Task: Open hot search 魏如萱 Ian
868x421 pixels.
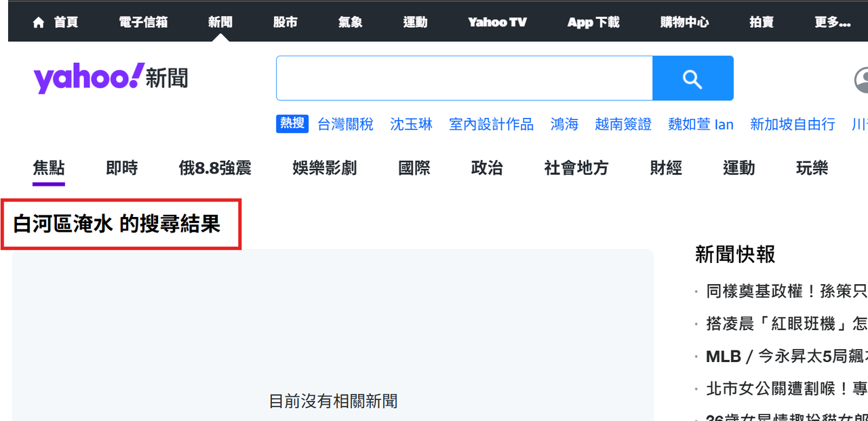Action: 701,124
